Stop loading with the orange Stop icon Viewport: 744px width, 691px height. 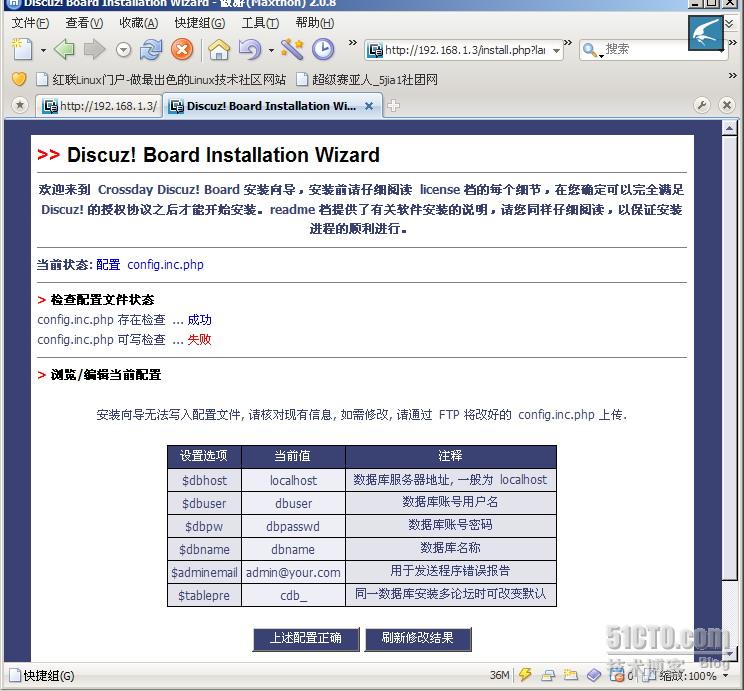[x=182, y=49]
